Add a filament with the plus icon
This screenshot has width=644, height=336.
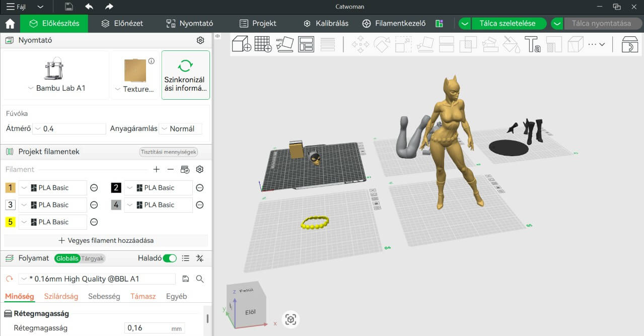coord(157,169)
